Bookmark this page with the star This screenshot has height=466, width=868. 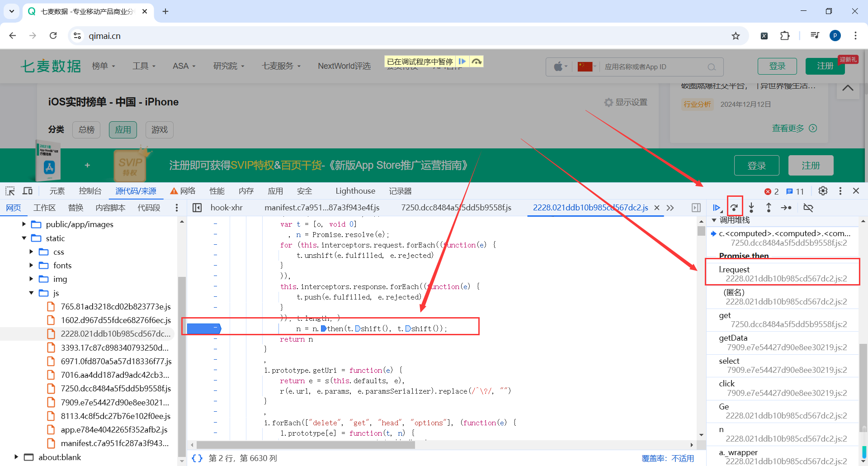click(x=736, y=36)
